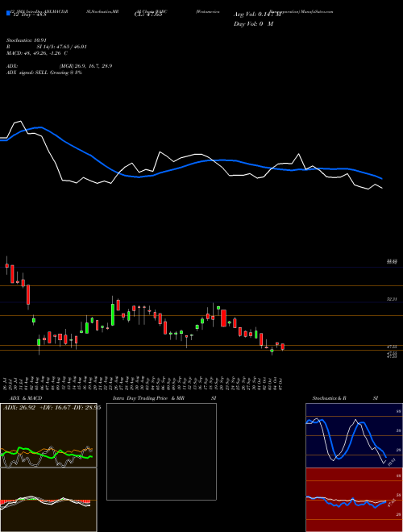Viewport: 403px width, 532px height.
Task: Open the blue Stochastics chart panel
Action: tap(354, 435)
